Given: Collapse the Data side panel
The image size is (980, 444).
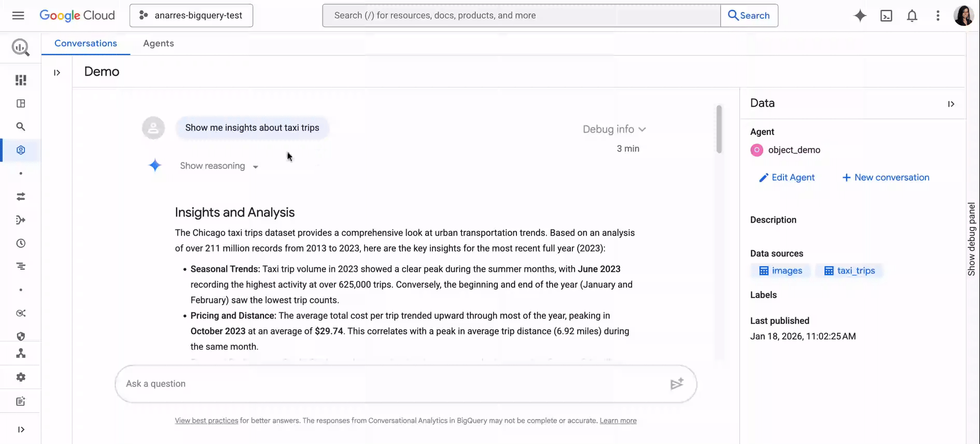Looking at the screenshot, I should point(951,104).
